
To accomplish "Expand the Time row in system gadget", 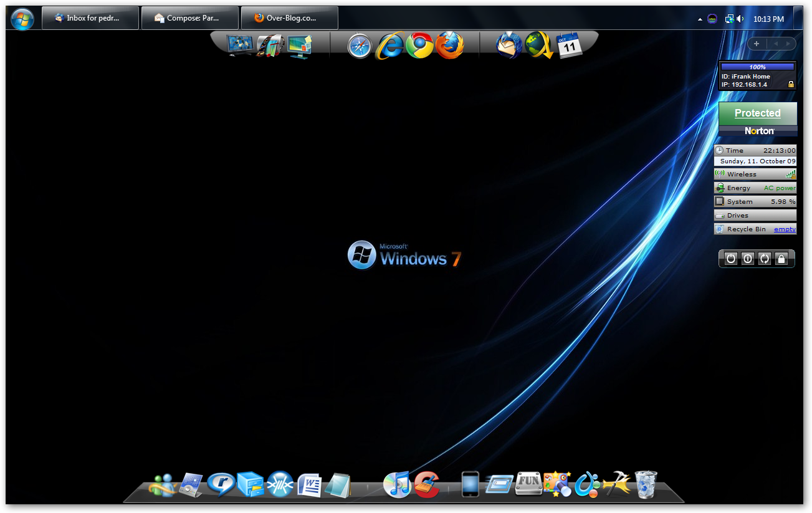I will coord(755,150).
